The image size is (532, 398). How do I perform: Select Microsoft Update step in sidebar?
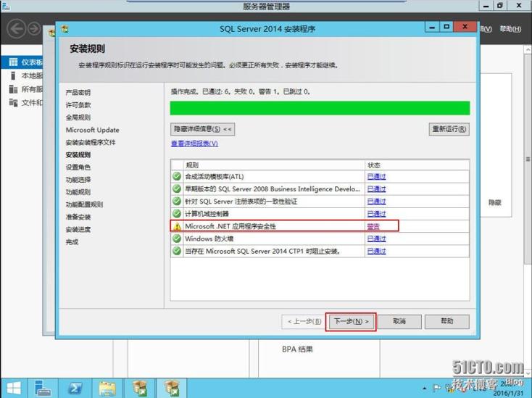pyautogui.click(x=92, y=130)
